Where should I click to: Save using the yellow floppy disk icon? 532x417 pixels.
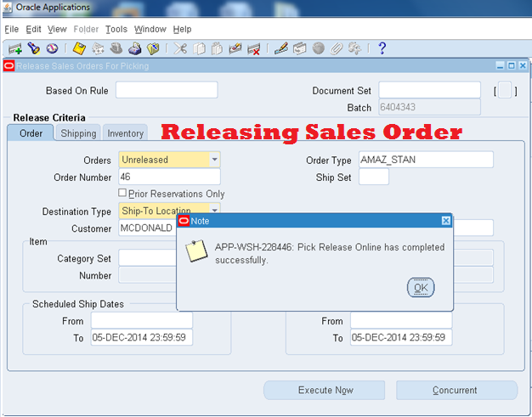pyautogui.click(x=79, y=48)
